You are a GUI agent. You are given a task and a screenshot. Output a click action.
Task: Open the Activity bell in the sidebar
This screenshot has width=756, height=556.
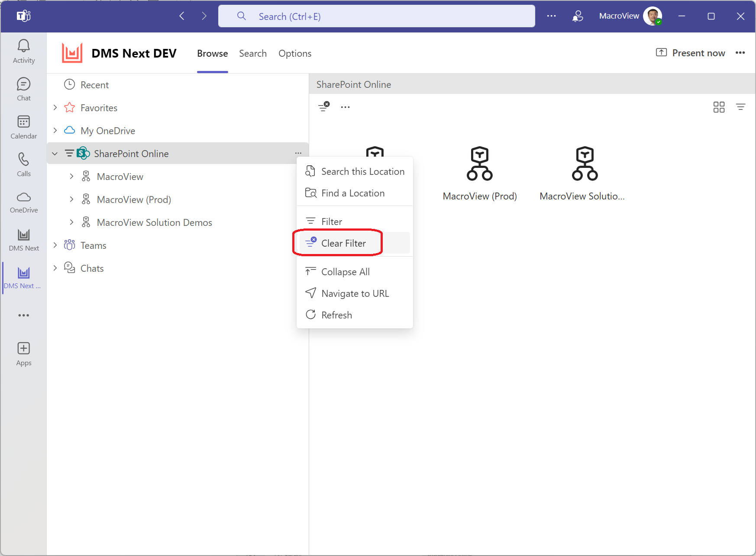tap(24, 51)
